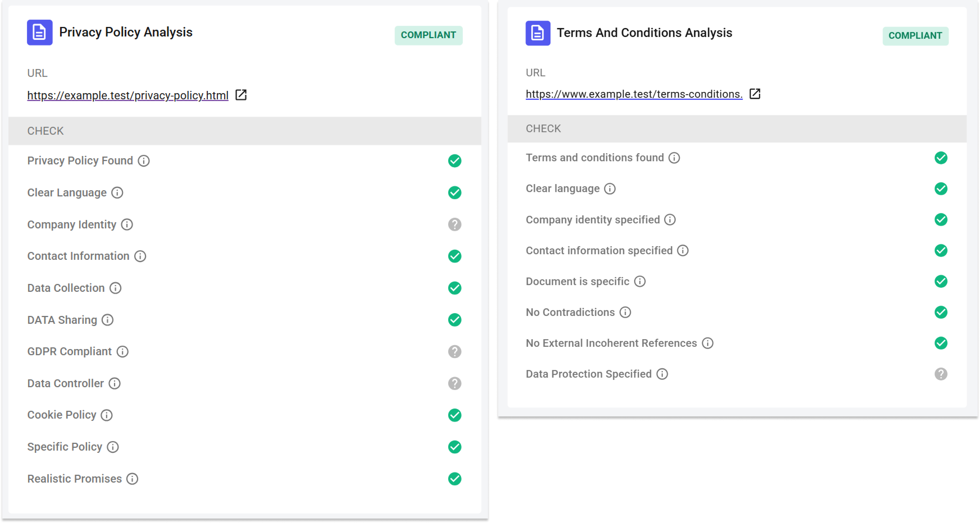Click COMPLIANT badge on Privacy Policy Analysis
This screenshot has height=523, width=980.
429,35
